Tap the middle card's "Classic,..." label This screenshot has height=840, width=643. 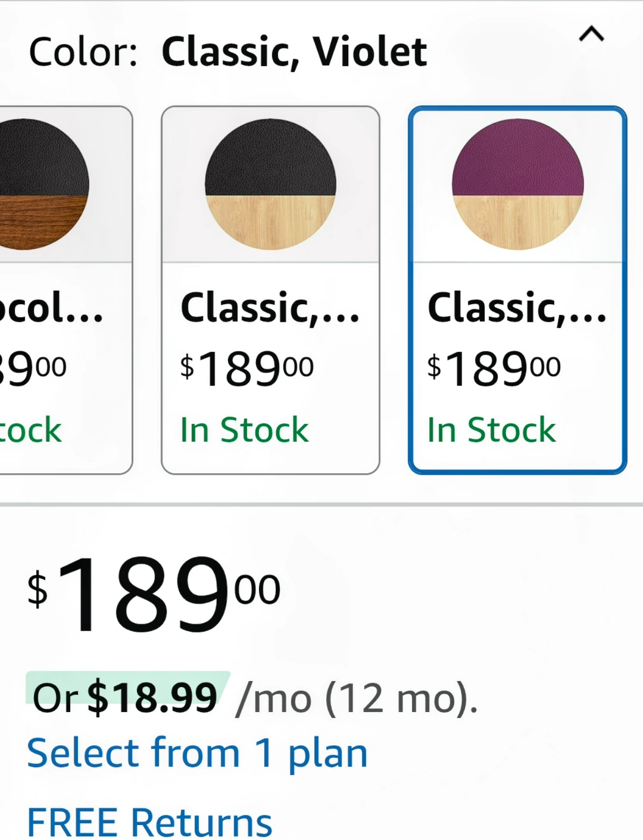click(270, 308)
